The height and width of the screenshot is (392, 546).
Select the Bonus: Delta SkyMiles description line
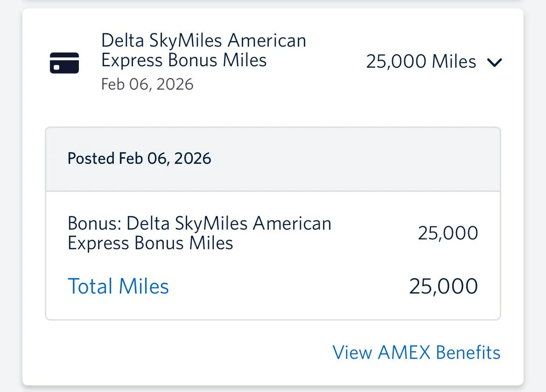click(x=199, y=224)
